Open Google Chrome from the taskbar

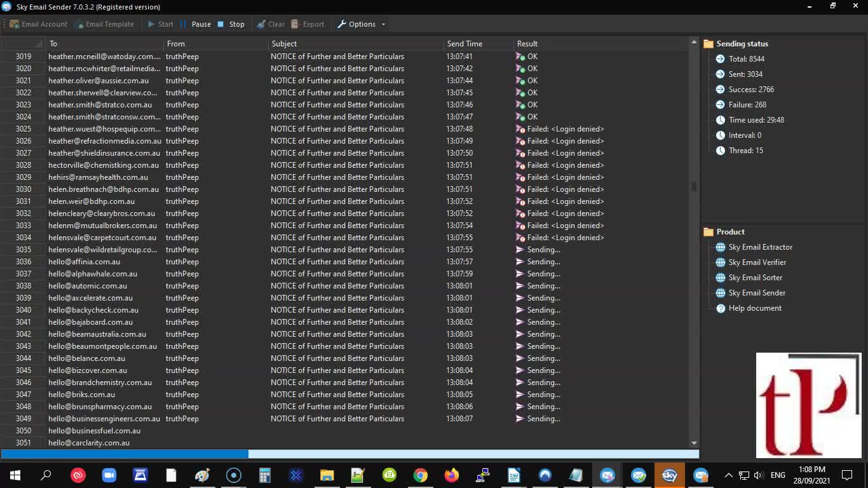point(420,475)
